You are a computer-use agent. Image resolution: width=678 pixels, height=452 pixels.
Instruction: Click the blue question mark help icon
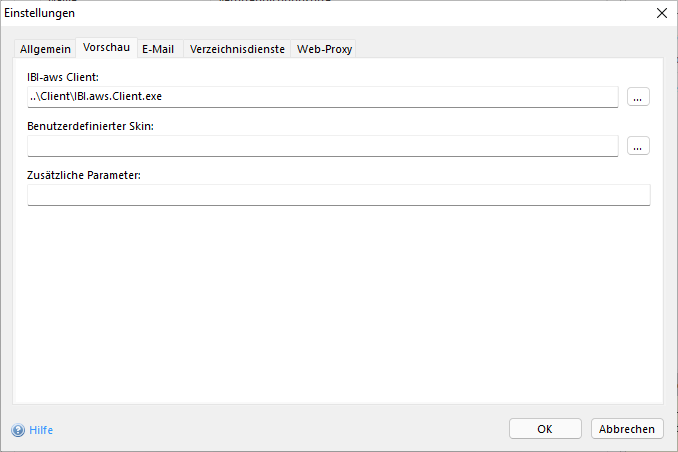[x=18, y=430]
